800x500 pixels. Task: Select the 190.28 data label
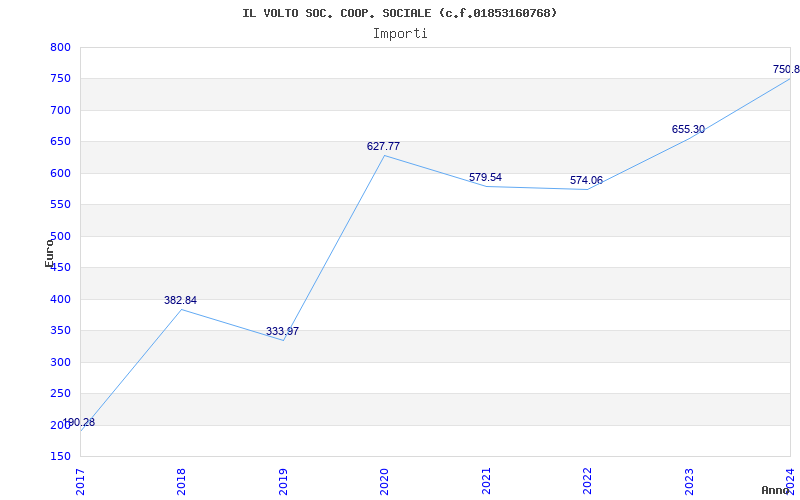click(79, 422)
